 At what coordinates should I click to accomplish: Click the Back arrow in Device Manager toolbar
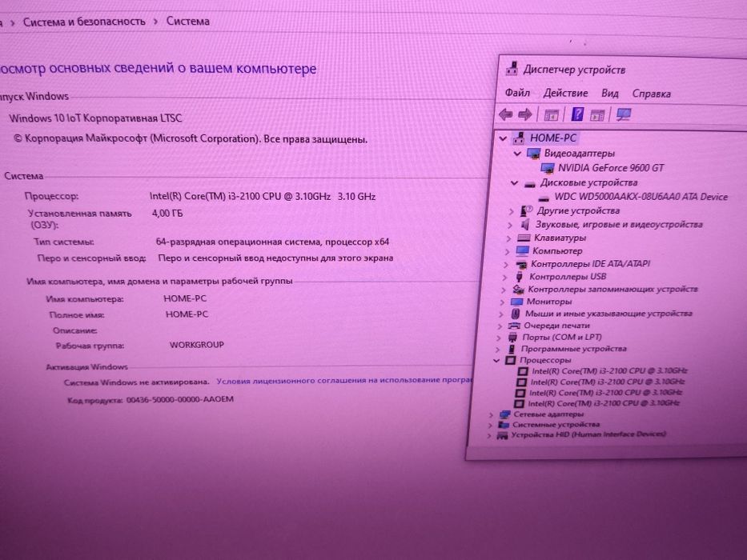tap(505, 114)
